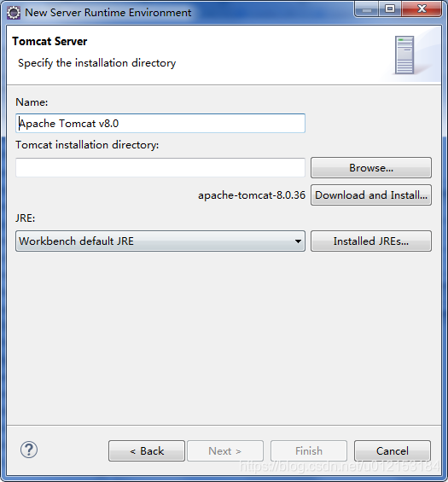Click Download and Install... button
The width and height of the screenshot is (448, 482).
pos(371,195)
